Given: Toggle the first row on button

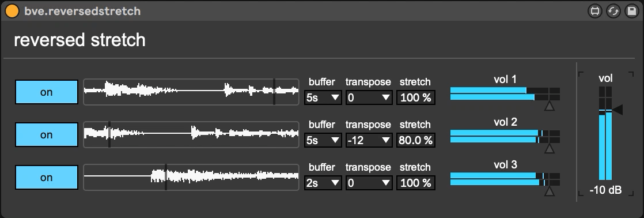Looking at the screenshot, I should (47, 92).
